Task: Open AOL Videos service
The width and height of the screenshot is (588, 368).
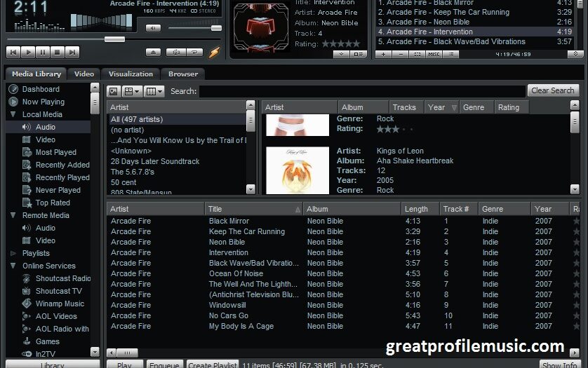Action: tap(56, 316)
